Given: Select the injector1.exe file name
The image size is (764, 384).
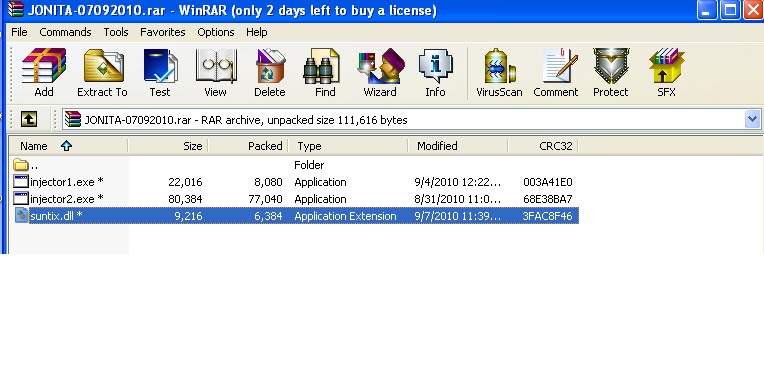Looking at the screenshot, I should click(67, 182).
